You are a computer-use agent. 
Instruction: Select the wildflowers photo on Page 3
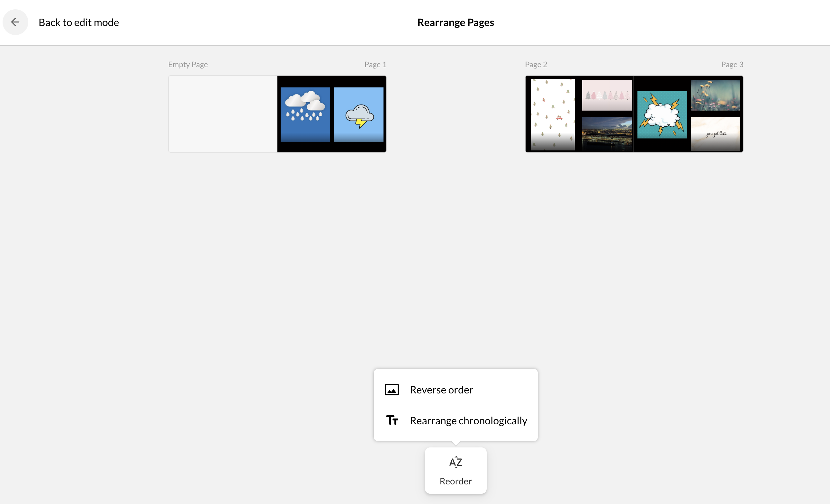point(716,95)
